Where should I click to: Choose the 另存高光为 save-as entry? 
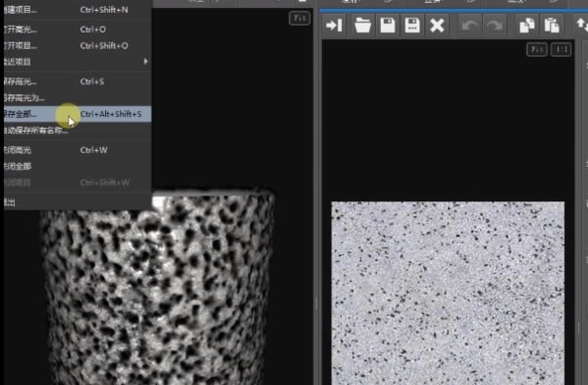pyautogui.click(x=78, y=98)
